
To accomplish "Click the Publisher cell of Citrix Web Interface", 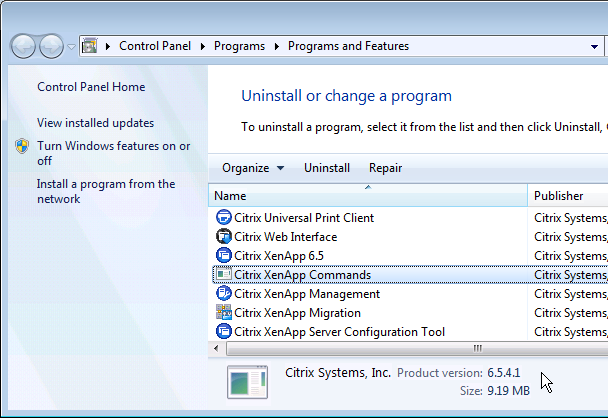I will [570, 237].
